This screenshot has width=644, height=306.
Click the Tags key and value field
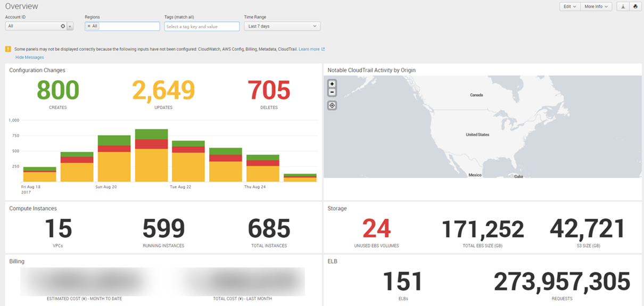click(202, 26)
